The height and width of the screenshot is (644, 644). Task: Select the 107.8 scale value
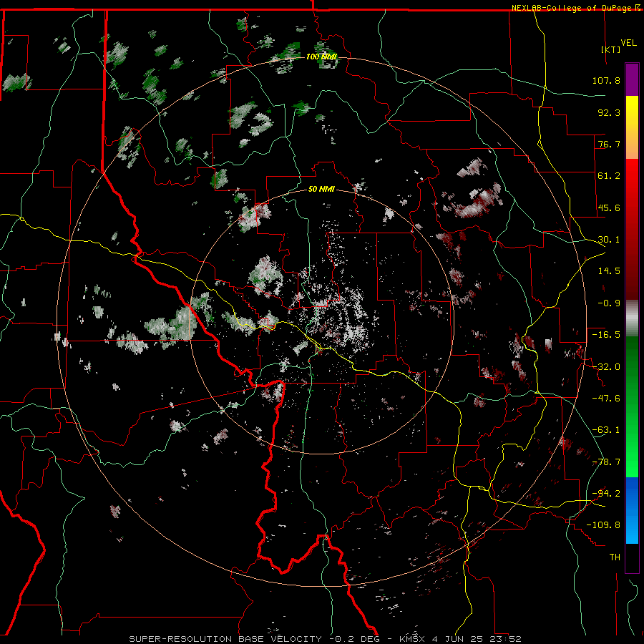click(x=606, y=80)
